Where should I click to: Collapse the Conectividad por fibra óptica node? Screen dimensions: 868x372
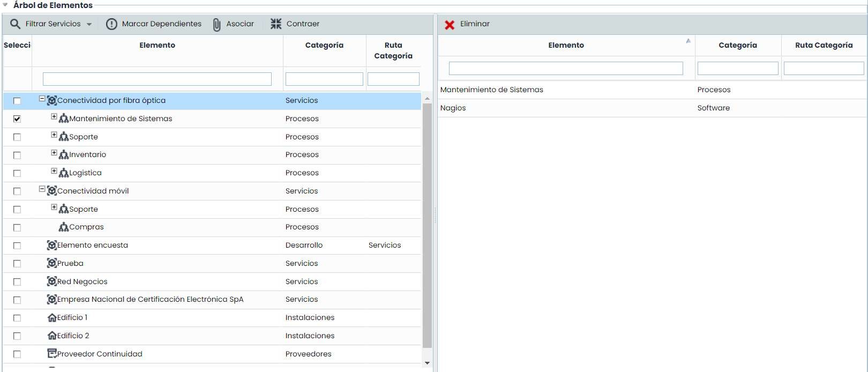click(42, 99)
